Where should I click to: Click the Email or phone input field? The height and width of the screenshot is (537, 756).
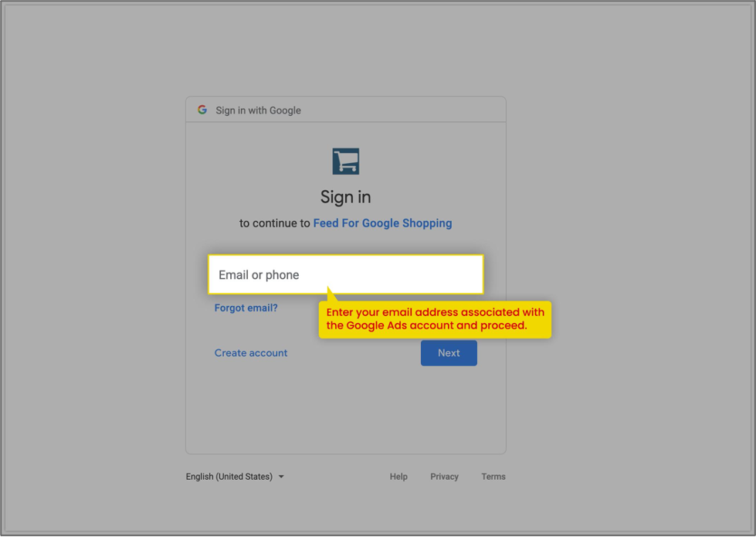(x=346, y=274)
